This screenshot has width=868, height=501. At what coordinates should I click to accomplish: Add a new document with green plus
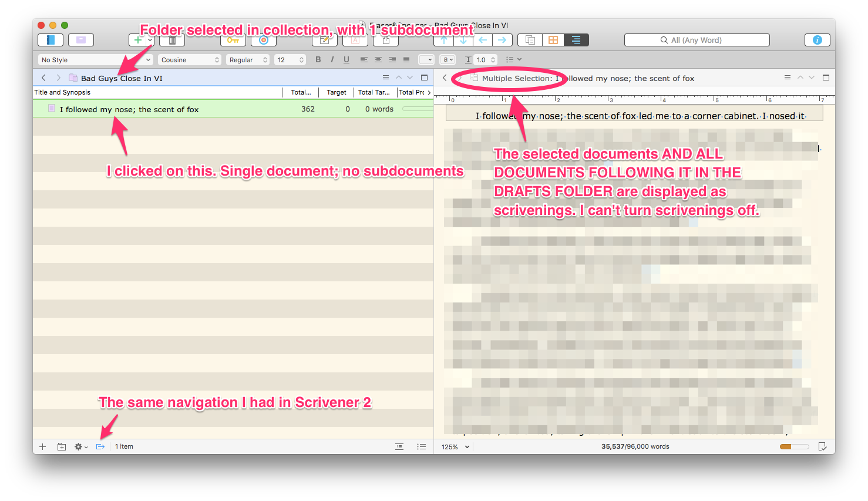(137, 40)
